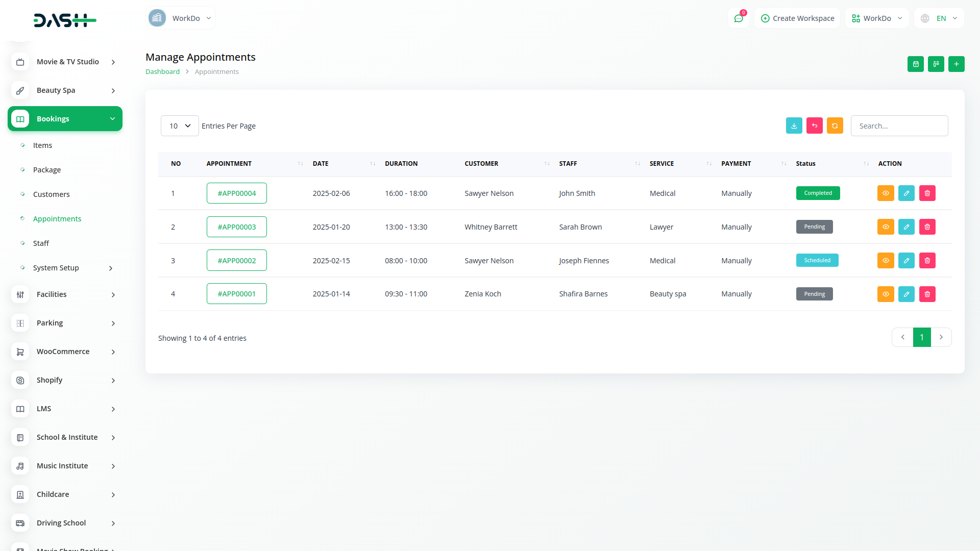View appointment #APP00004 via eye icon

click(x=886, y=193)
